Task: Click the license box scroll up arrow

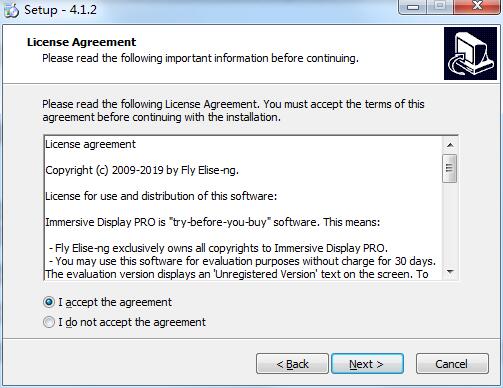Action: pyautogui.click(x=450, y=145)
